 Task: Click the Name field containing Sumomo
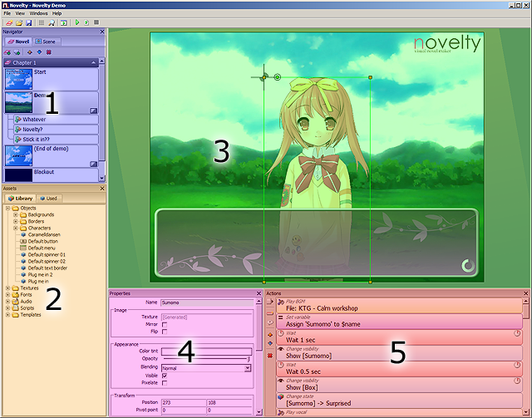coord(207,302)
